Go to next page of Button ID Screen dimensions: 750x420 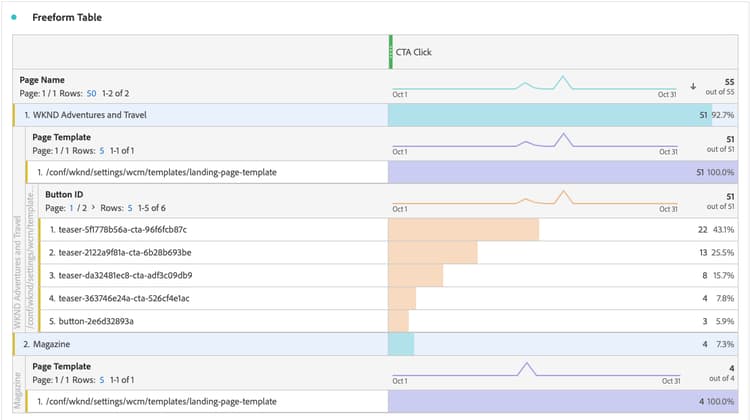(92, 206)
